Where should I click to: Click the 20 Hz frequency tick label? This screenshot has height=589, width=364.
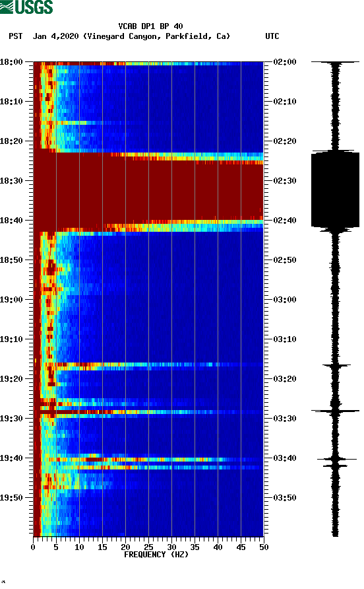point(125,547)
